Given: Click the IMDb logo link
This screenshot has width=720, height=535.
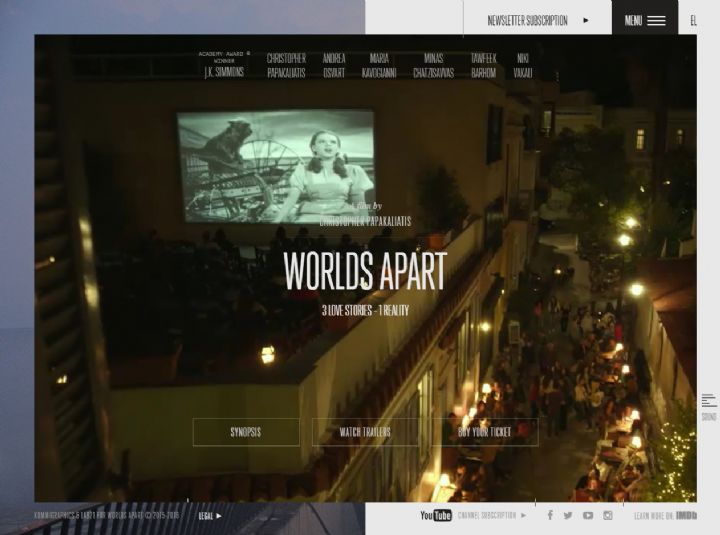Looking at the screenshot, I should [686, 516].
